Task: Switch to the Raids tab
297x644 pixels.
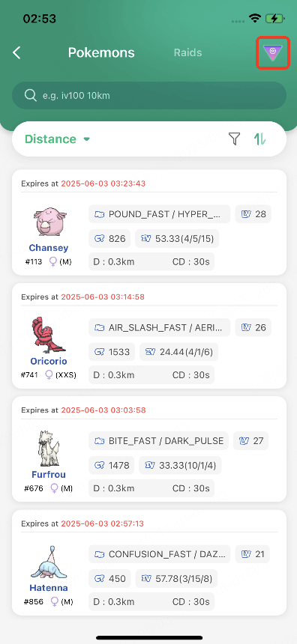Action: [187, 52]
